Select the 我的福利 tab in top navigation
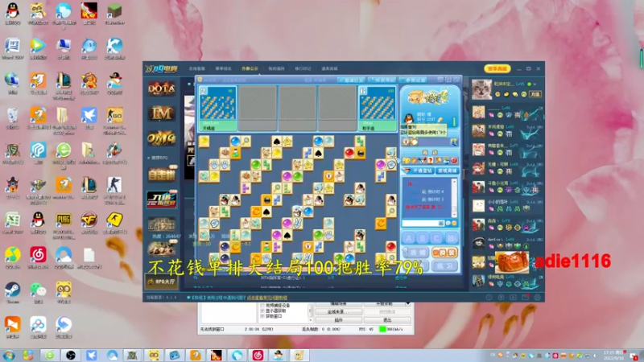The height and width of the screenshot is (362, 644). tap(276, 68)
